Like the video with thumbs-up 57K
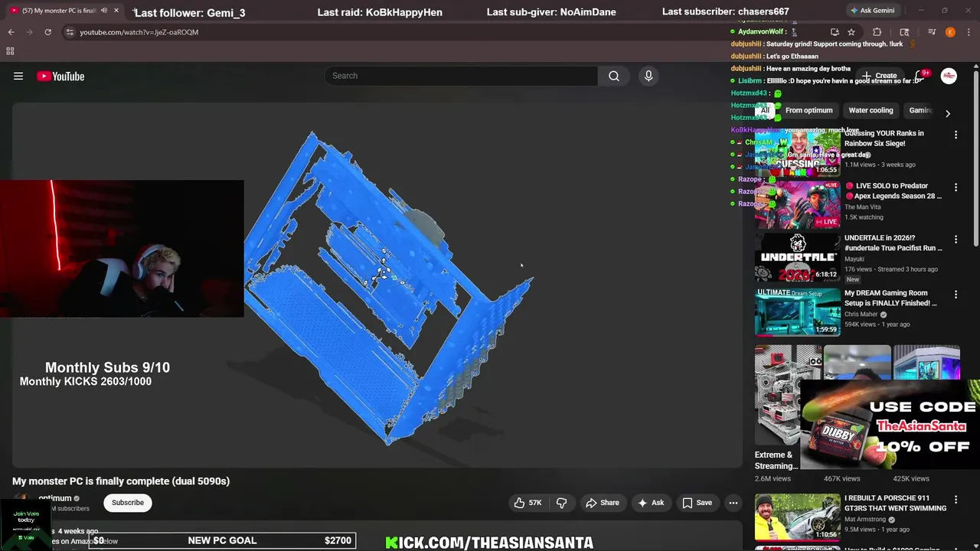Screen dimensions: 980x551 pos(528,503)
